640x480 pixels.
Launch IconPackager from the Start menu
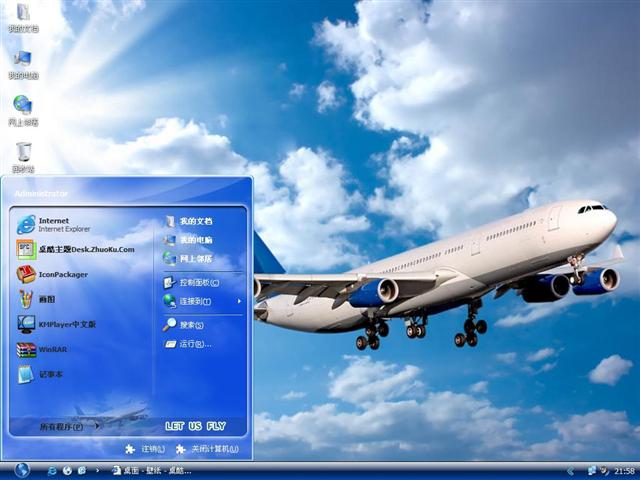(52, 274)
